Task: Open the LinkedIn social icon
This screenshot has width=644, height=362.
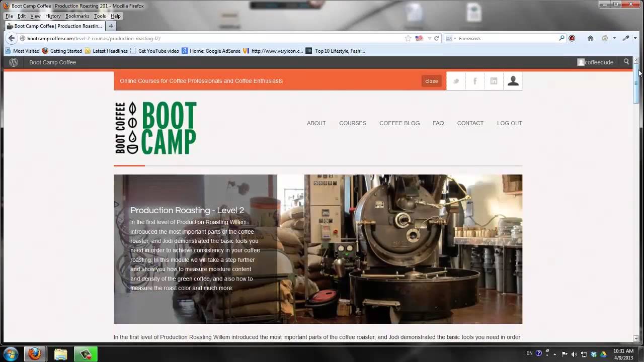Action: (x=494, y=81)
